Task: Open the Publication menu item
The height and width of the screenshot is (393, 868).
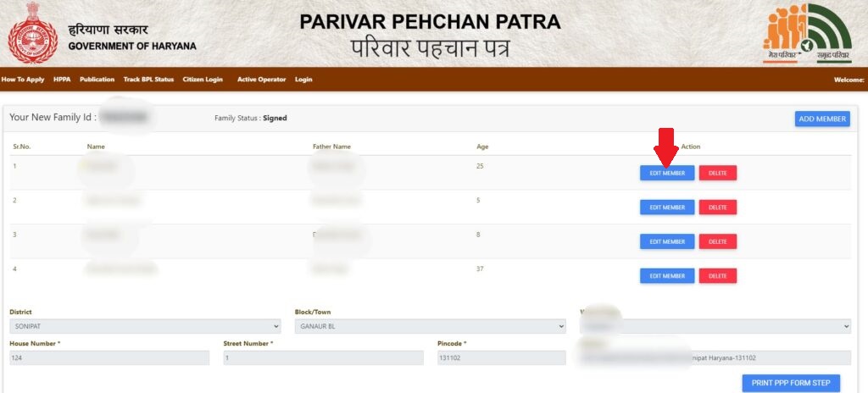Action: [97, 79]
